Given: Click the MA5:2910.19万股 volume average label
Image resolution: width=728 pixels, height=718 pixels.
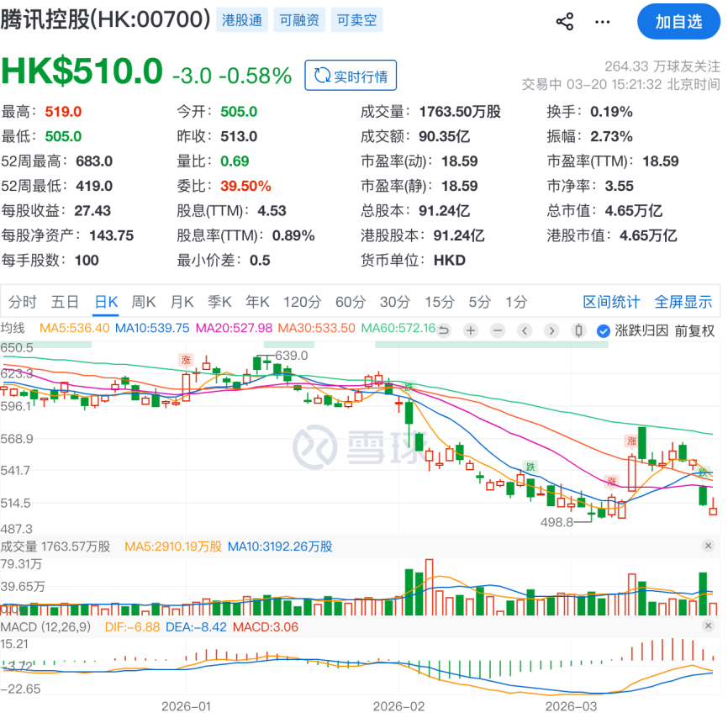Looking at the screenshot, I should pos(173,546).
